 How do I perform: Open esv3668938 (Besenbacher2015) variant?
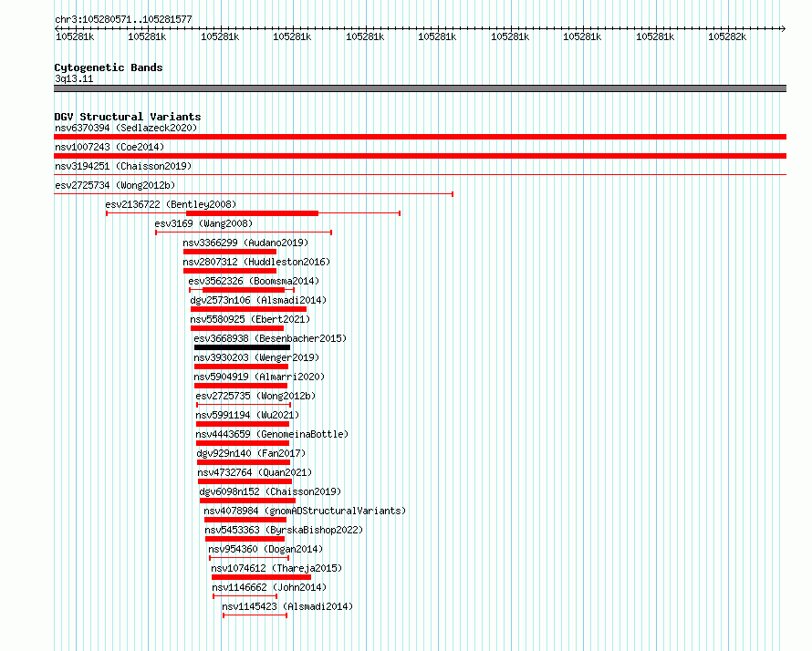click(270, 338)
